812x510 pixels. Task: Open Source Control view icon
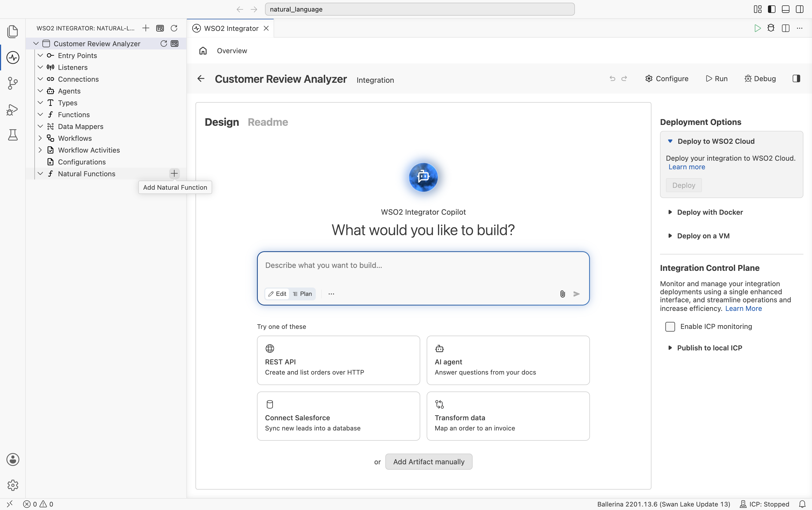12,83
